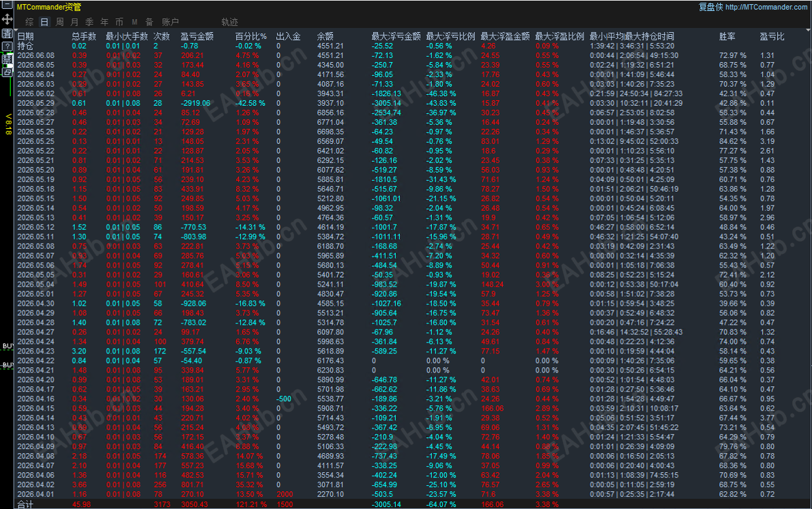Collapse the panel with the minus icon
Screen dimensions: 812x509
(7, 5)
